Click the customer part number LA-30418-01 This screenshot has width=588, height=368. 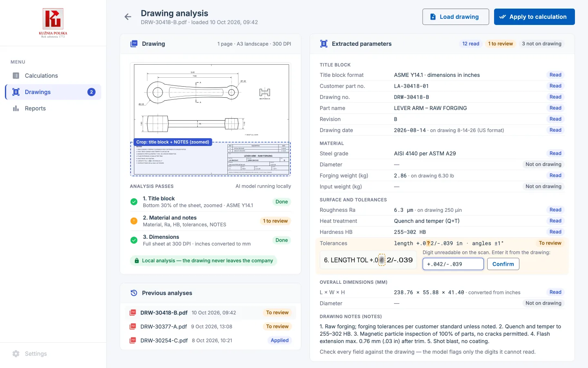(x=411, y=86)
